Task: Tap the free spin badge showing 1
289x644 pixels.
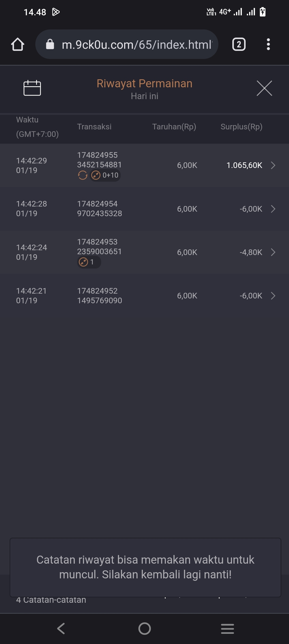Action: point(89,262)
